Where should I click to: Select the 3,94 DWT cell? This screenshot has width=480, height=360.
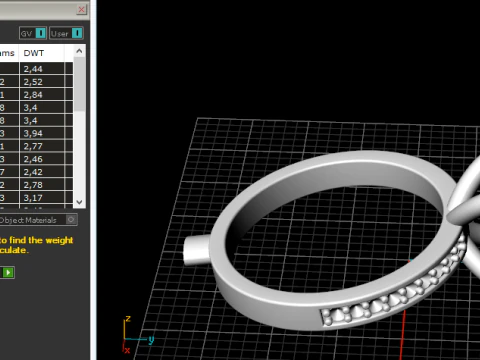click(x=42, y=133)
